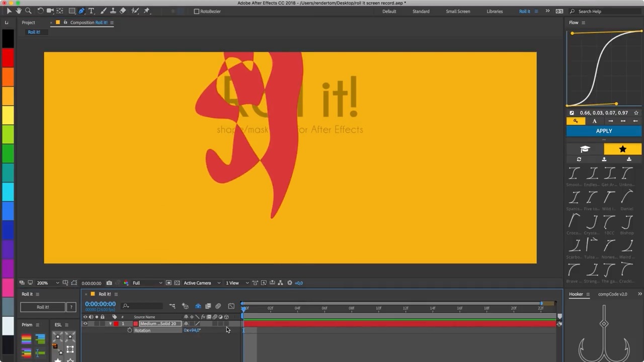
Task: Toggle the Rotation stopwatch
Action: click(x=130, y=330)
